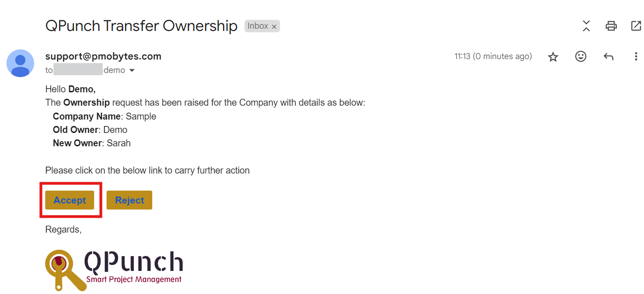Click the New Owner name Sarah
The width and height of the screenshot is (644, 294).
(119, 143)
